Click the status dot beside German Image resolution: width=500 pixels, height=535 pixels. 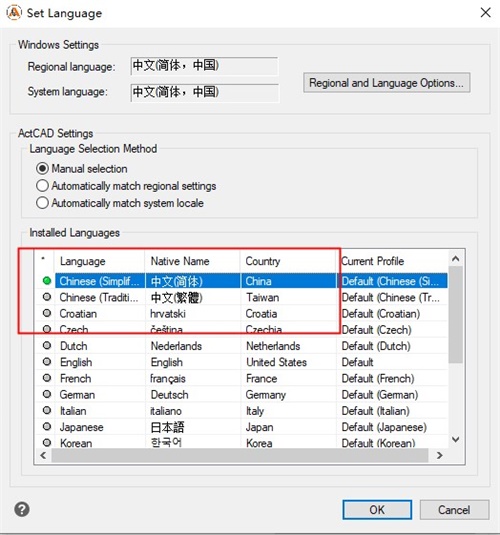point(47,394)
